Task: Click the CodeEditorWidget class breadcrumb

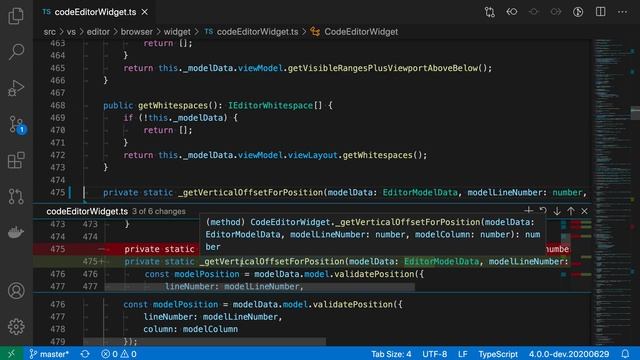Action: pyautogui.click(x=354, y=32)
